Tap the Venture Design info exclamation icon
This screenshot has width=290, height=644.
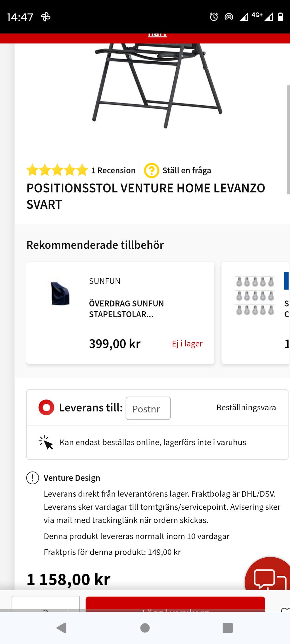pyautogui.click(x=33, y=478)
